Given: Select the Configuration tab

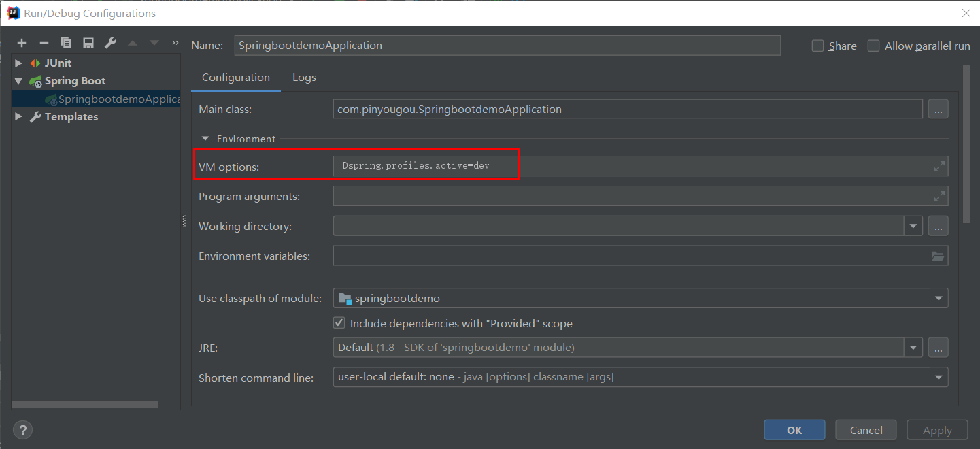Looking at the screenshot, I should tap(236, 78).
